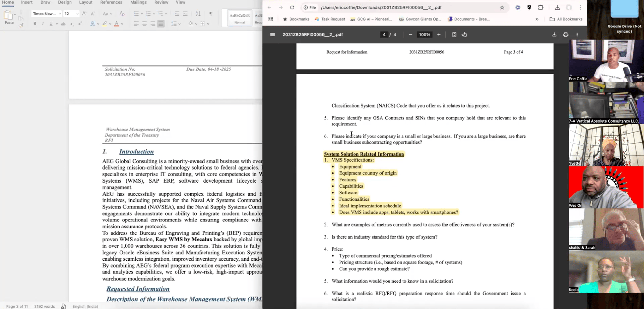Open the GCG AI Pioneeri bookmark

click(371, 19)
